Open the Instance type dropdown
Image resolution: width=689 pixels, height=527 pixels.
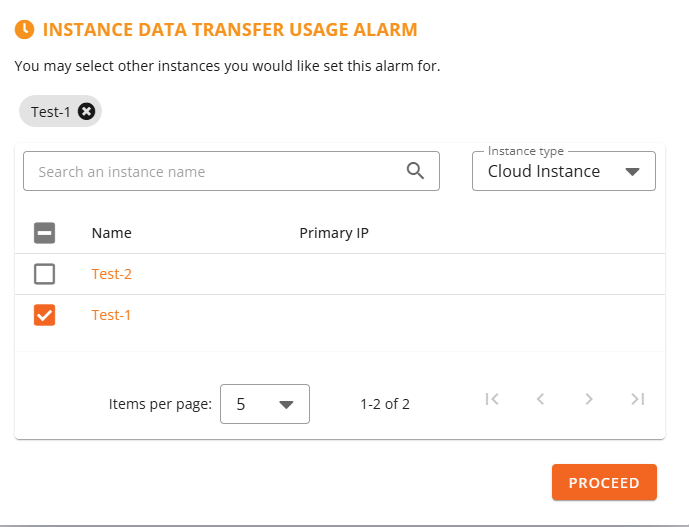[x=564, y=171]
